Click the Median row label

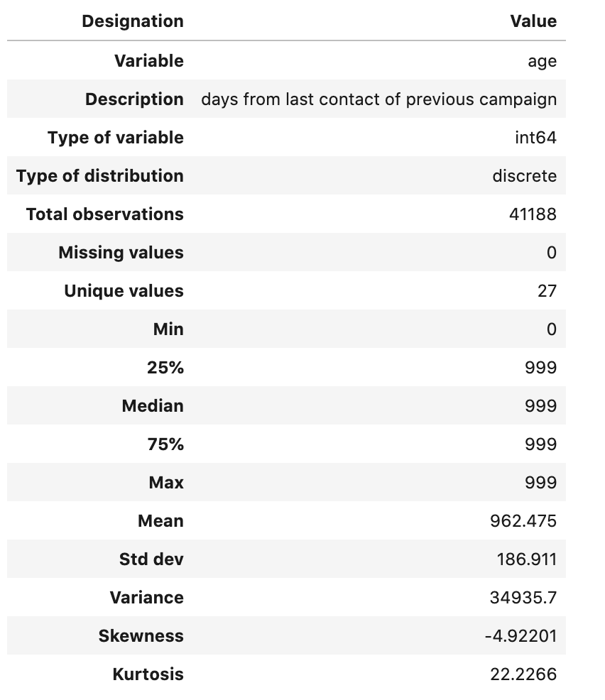[153, 406]
